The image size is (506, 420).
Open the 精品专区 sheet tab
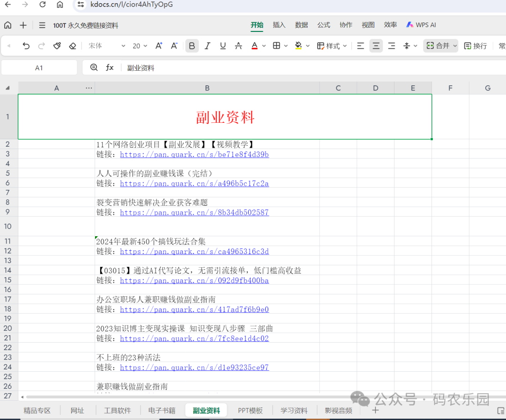(37, 410)
